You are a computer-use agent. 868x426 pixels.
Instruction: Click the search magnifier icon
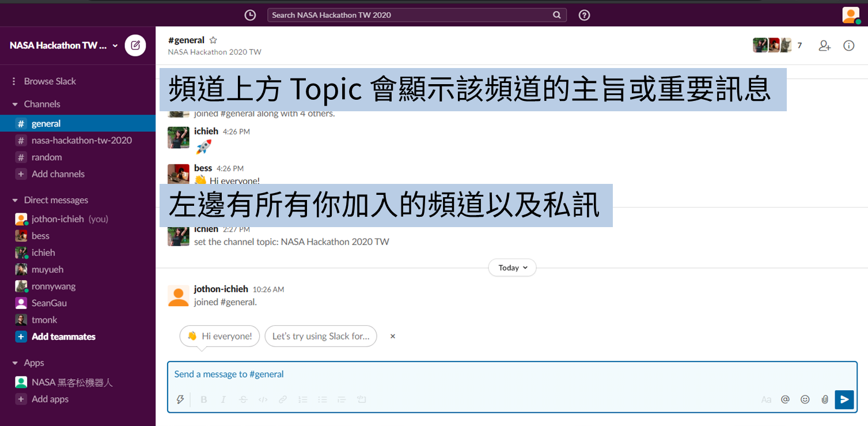click(x=556, y=15)
